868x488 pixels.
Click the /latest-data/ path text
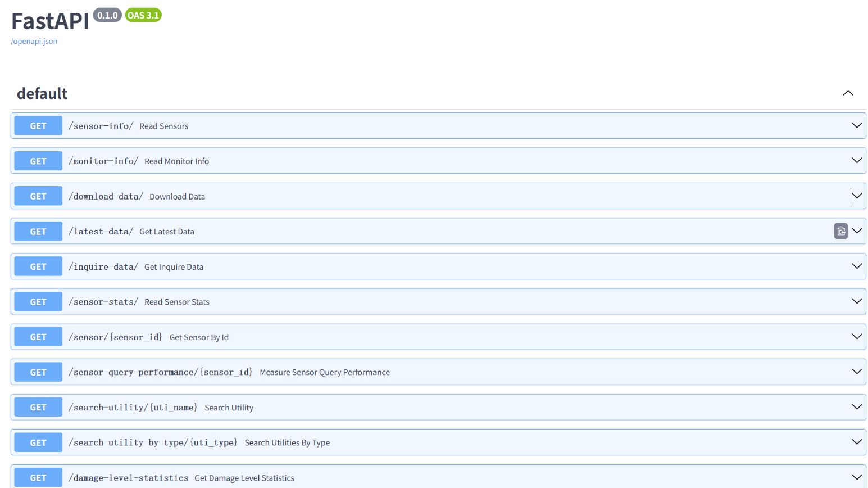(x=101, y=231)
